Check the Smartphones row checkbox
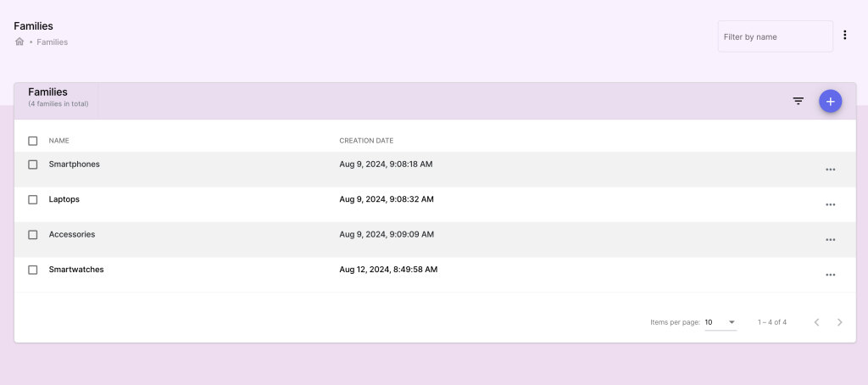The height and width of the screenshot is (385, 868). [33, 165]
